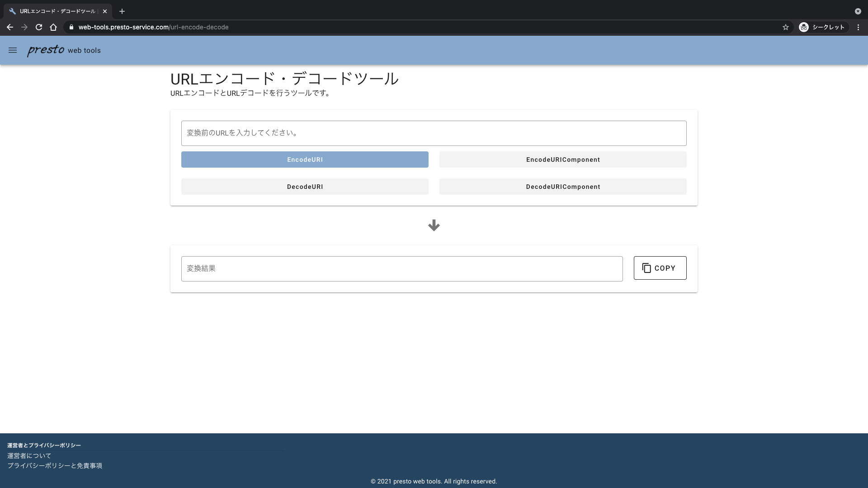Open the Chrome three-dot menu

[x=858, y=27]
